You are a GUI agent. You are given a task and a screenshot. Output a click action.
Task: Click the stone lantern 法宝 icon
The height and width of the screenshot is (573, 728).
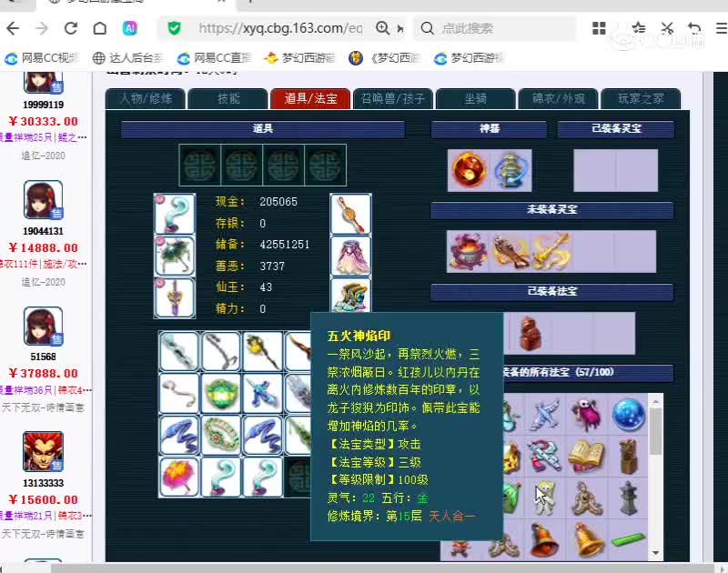point(628,498)
